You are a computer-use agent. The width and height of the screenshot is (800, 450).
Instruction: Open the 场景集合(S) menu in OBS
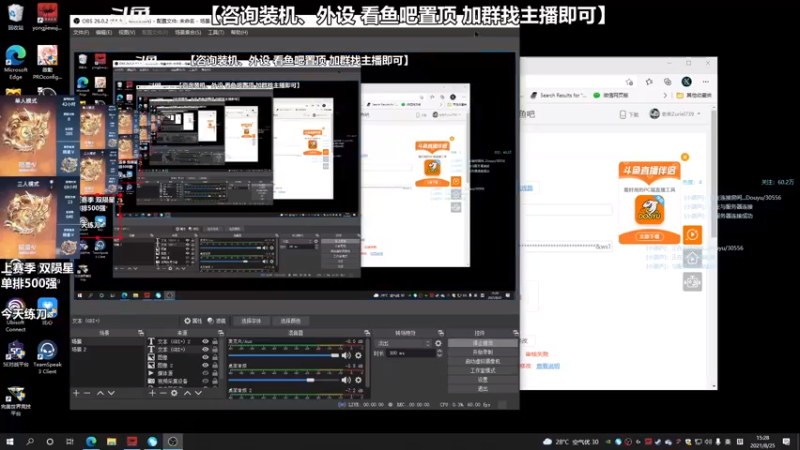[x=188, y=32]
